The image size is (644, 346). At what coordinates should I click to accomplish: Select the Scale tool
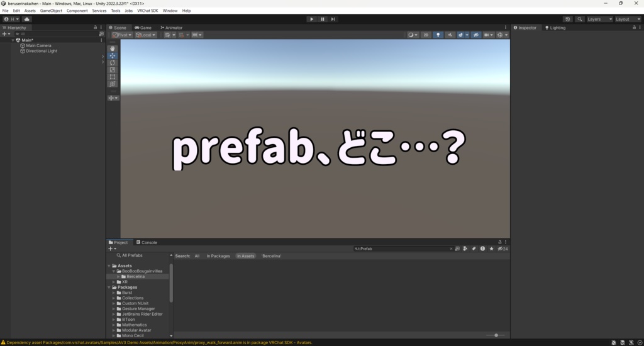[x=112, y=69]
